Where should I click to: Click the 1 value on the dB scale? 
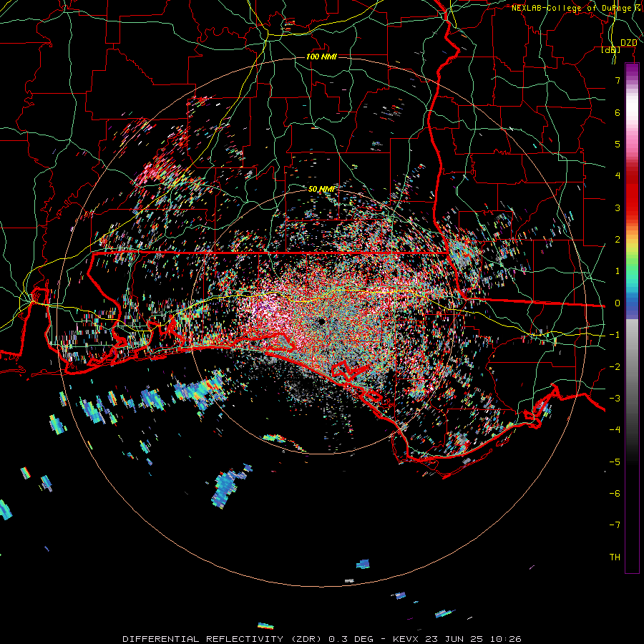click(x=618, y=270)
